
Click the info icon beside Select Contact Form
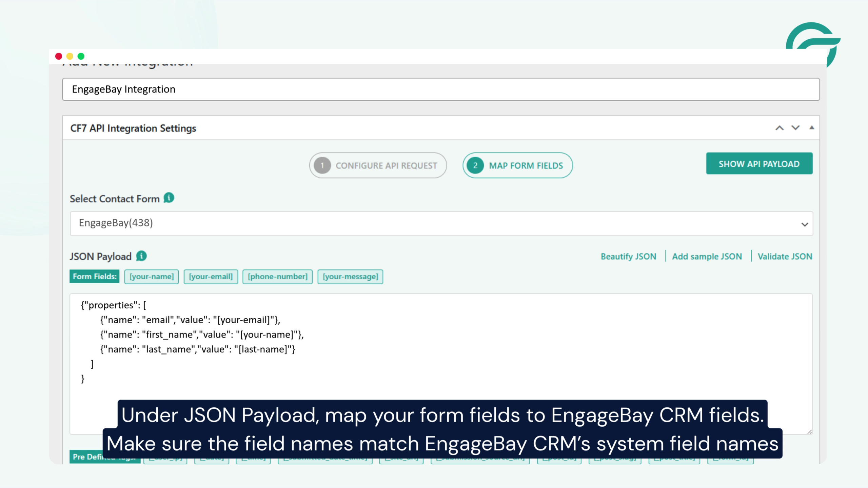(x=169, y=198)
